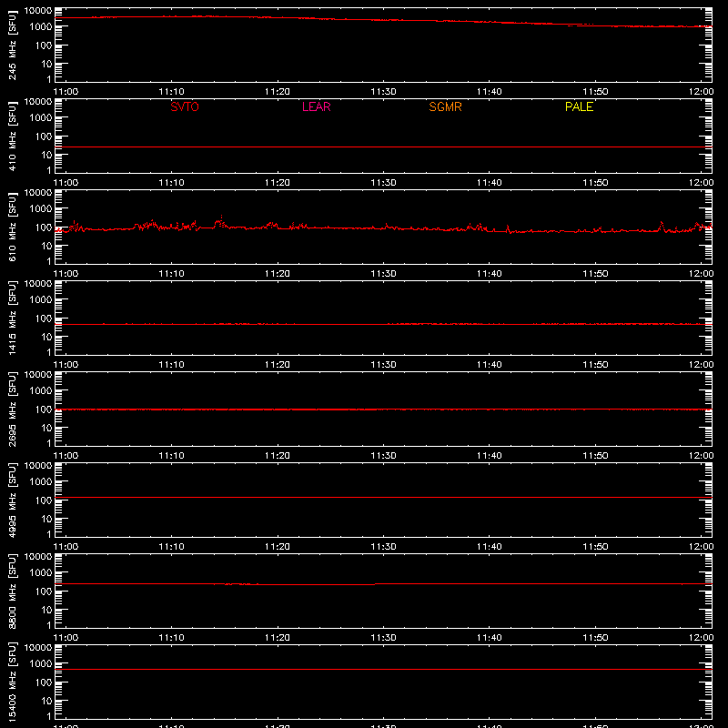This screenshot has height=728, width=728.
Task: Select the 2695 MHz [SFU] axis title
Action: tap(12, 409)
